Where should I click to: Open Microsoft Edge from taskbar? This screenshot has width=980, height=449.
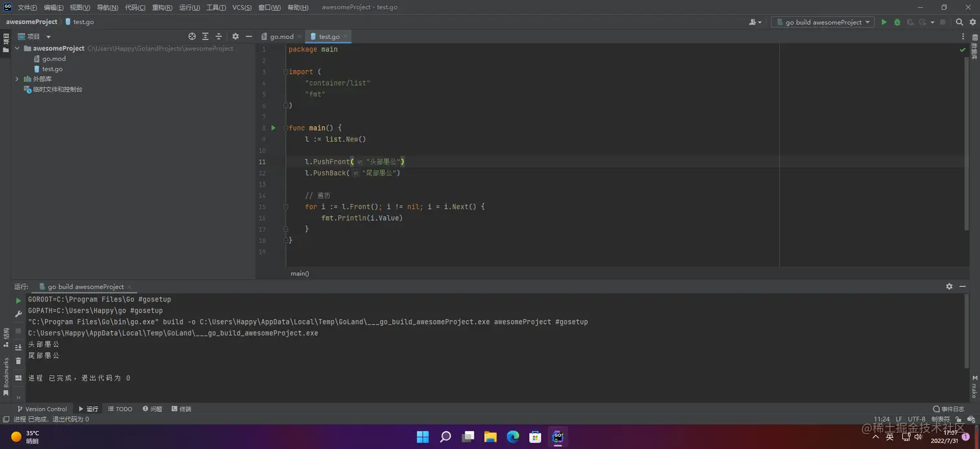click(x=513, y=436)
